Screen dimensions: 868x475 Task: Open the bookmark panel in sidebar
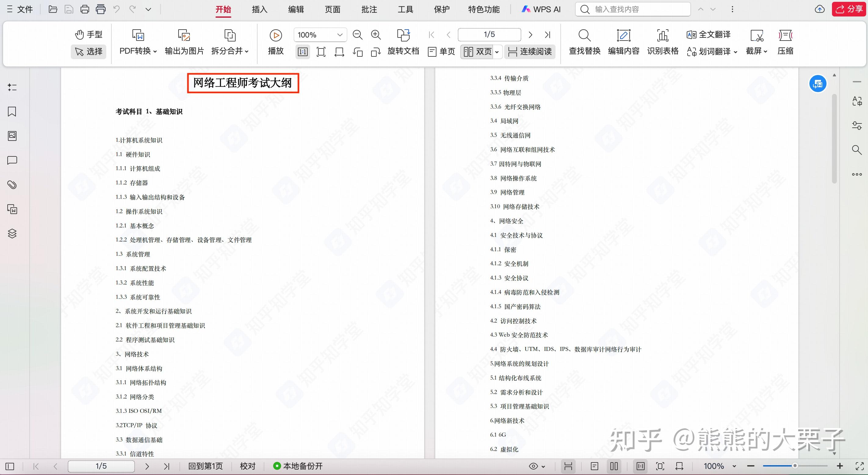click(x=12, y=112)
